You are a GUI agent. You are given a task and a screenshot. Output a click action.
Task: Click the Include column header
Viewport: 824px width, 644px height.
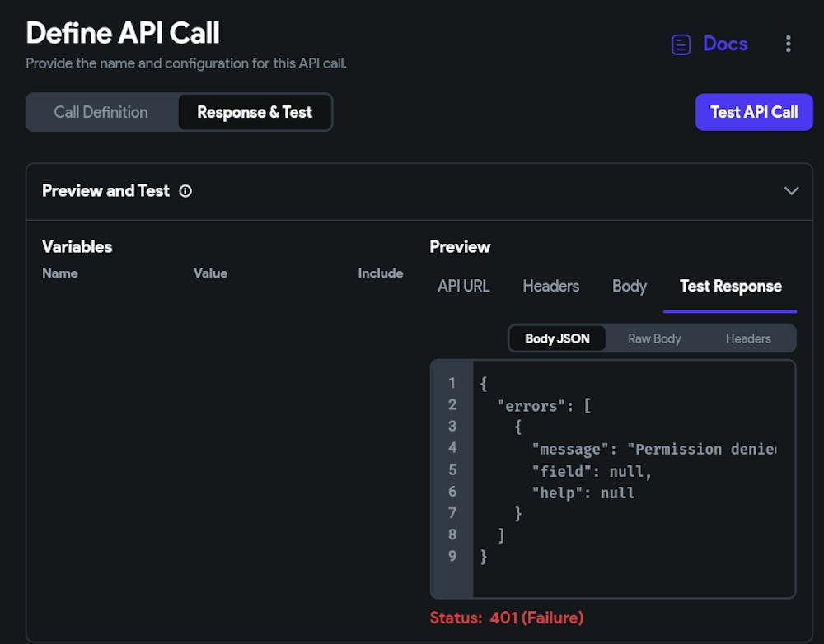[381, 273]
